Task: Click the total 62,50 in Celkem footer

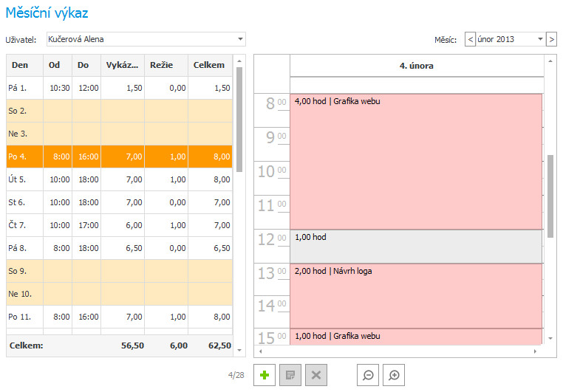Action: coord(219,345)
